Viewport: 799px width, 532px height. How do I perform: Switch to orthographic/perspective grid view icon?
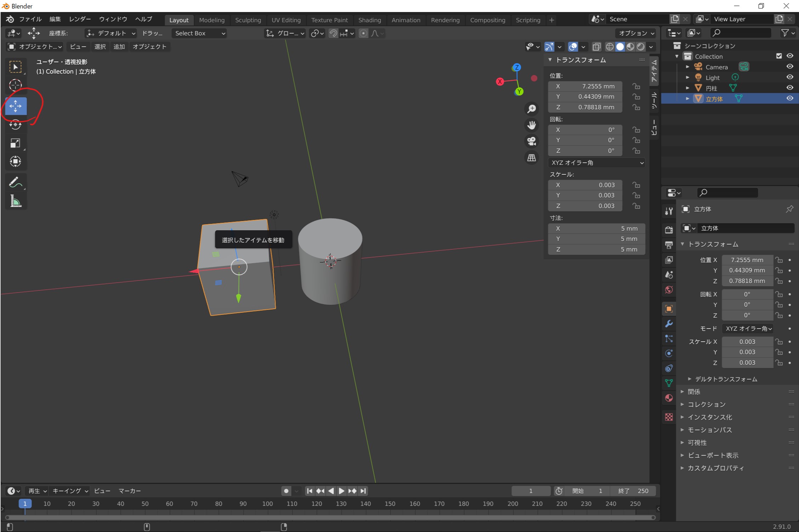(x=531, y=158)
